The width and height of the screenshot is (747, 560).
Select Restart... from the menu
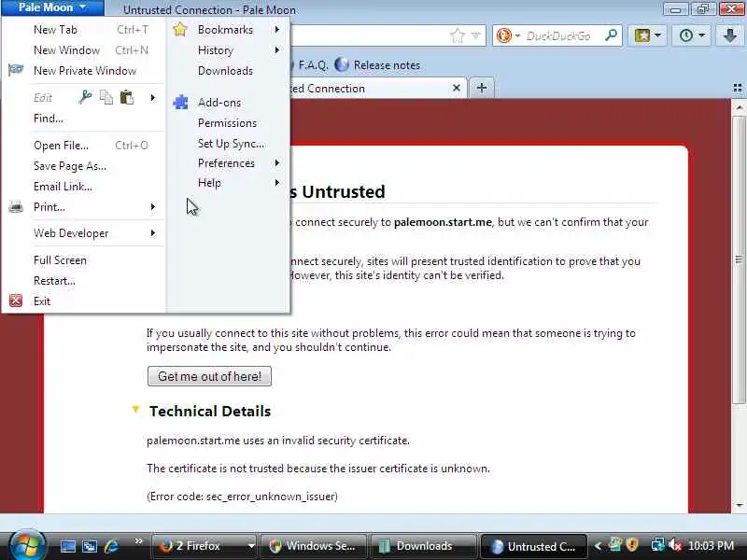54,281
